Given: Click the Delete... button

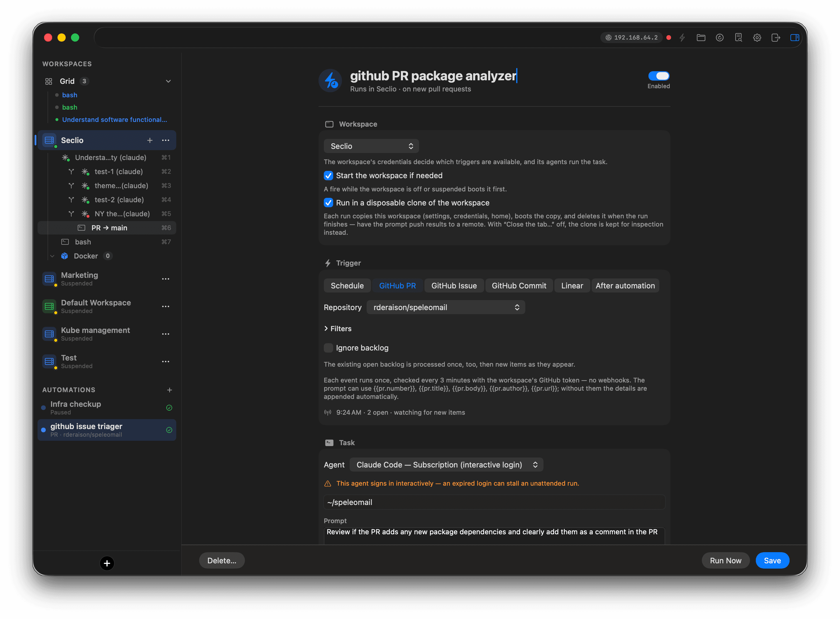Looking at the screenshot, I should pyautogui.click(x=222, y=561).
